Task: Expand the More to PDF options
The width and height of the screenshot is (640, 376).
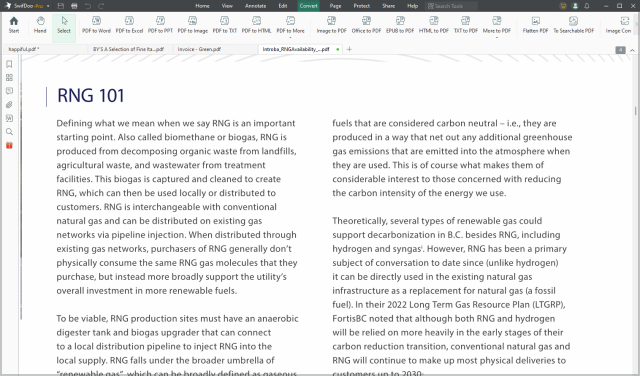Action: (497, 27)
